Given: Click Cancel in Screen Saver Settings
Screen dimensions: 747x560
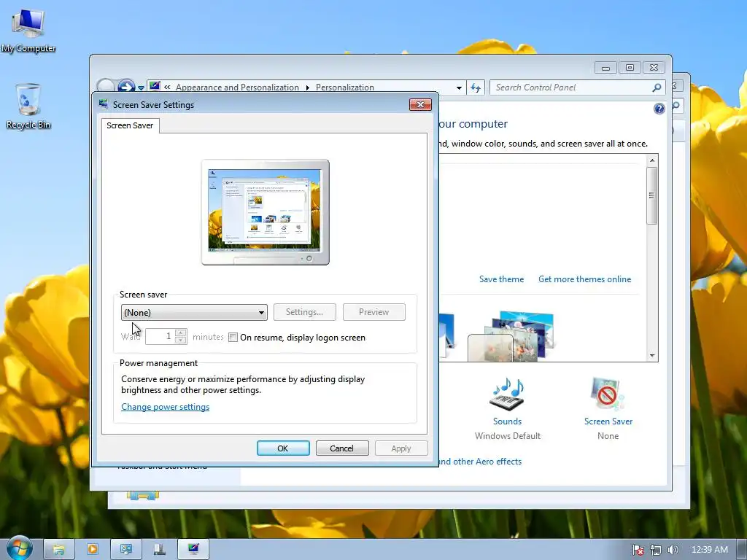Looking at the screenshot, I should (342, 448).
